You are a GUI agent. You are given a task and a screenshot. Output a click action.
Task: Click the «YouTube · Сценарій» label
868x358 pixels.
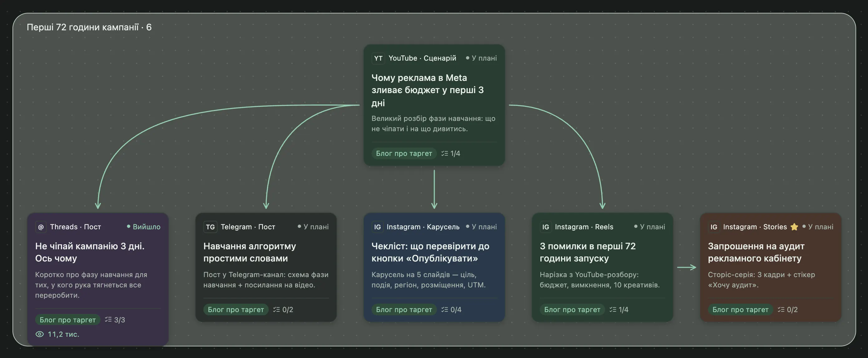point(422,58)
